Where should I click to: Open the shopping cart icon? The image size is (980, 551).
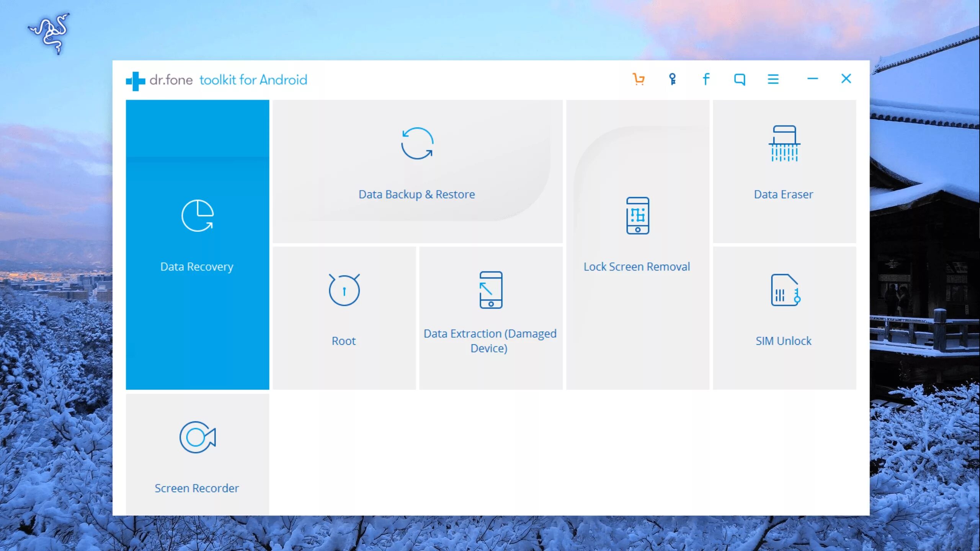pos(638,79)
